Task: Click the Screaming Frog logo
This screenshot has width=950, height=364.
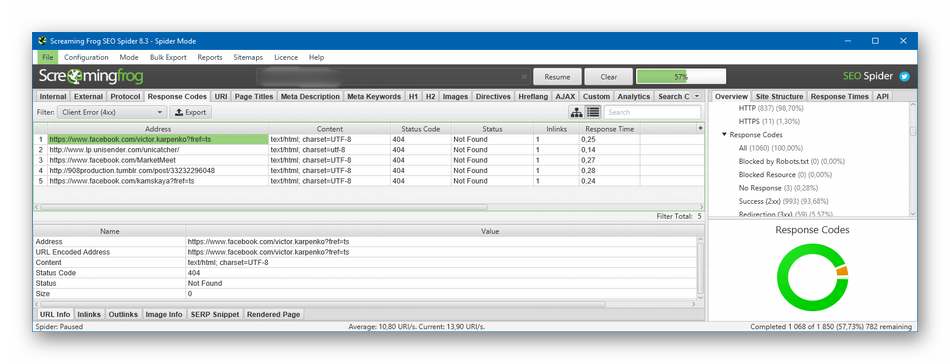Action: tap(91, 77)
